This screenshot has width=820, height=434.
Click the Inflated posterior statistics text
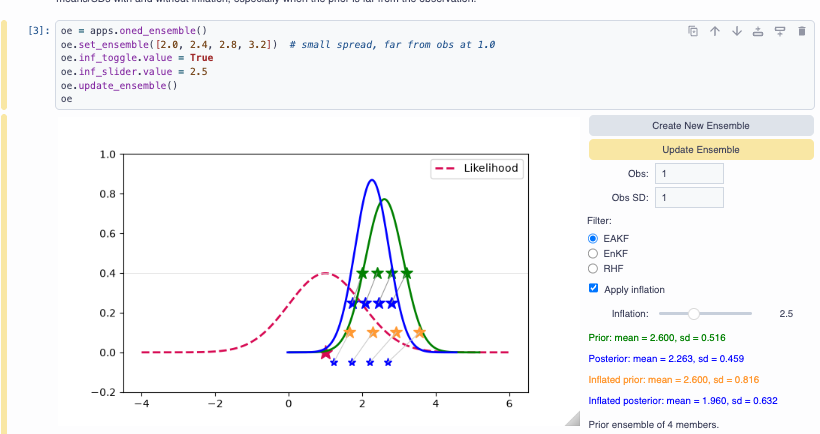(x=683, y=401)
